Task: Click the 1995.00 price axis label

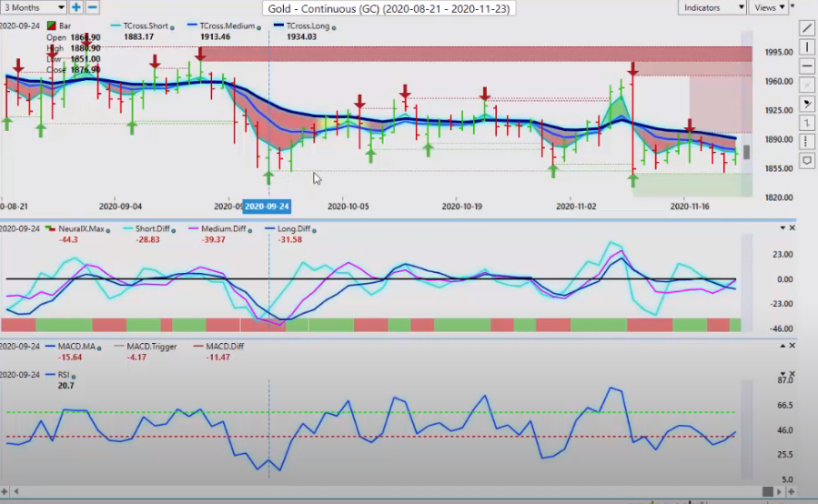Action: (x=779, y=52)
